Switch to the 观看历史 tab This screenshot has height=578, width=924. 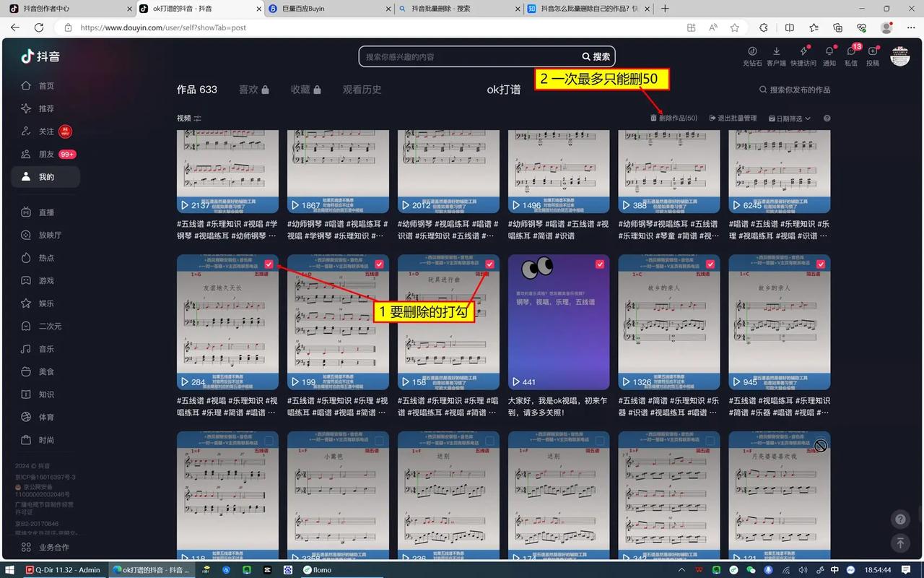coord(363,90)
